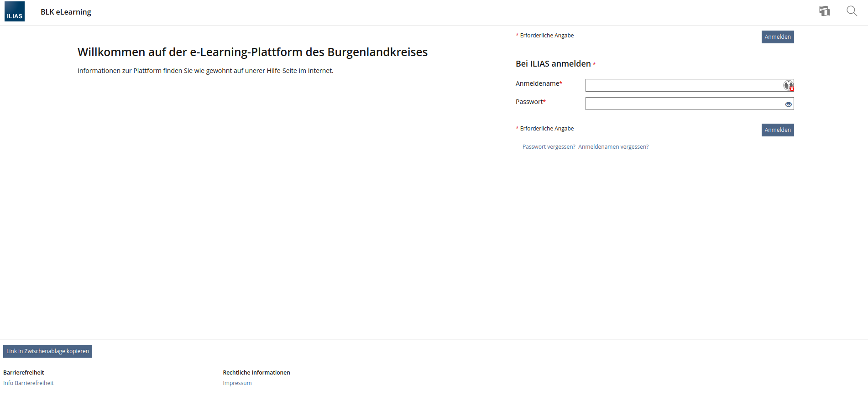
Task: Click the Rechtliche Informationen footer heading
Action: pos(256,373)
